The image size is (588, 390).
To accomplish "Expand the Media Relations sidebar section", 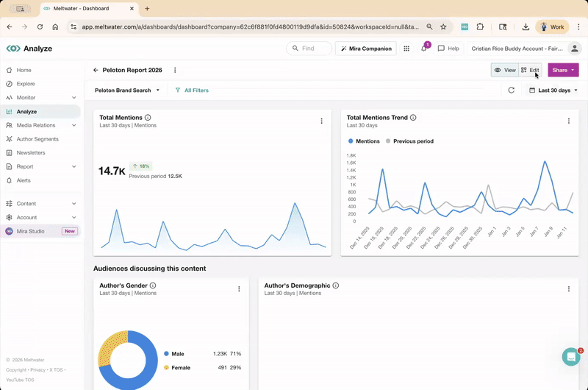I will [74, 125].
